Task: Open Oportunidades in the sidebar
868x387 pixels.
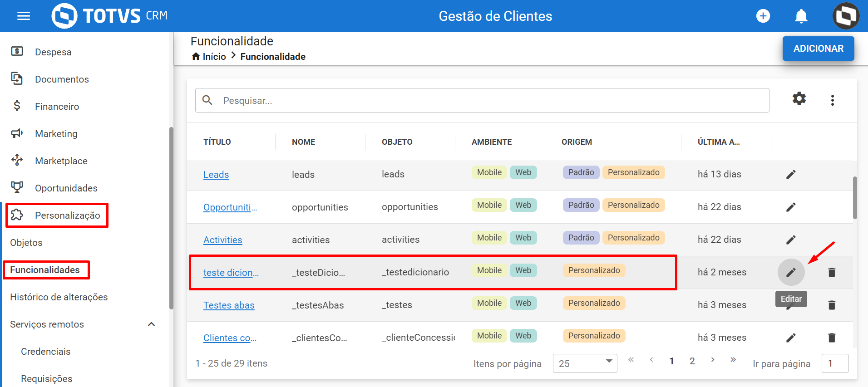Action: coord(66,188)
